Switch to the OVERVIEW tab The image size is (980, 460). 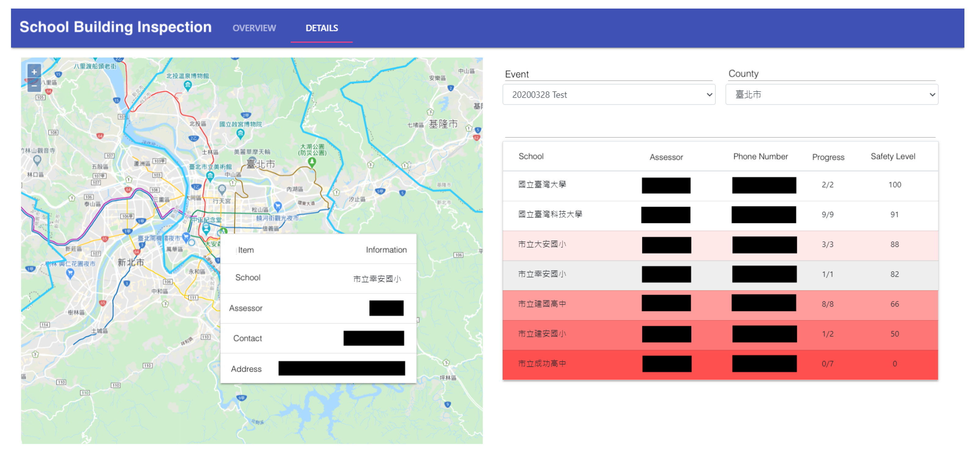pyautogui.click(x=254, y=28)
